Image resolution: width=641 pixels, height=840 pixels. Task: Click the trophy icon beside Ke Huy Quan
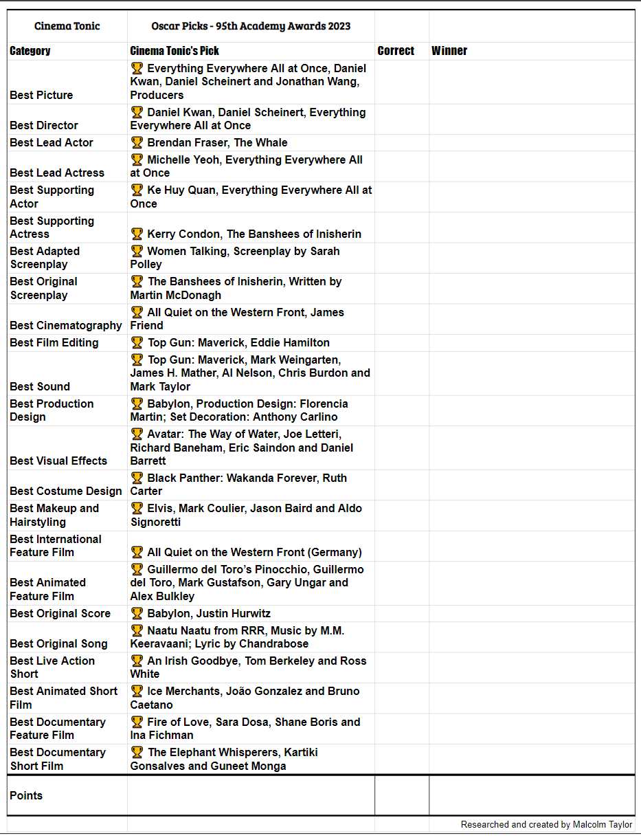tap(137, 190)
